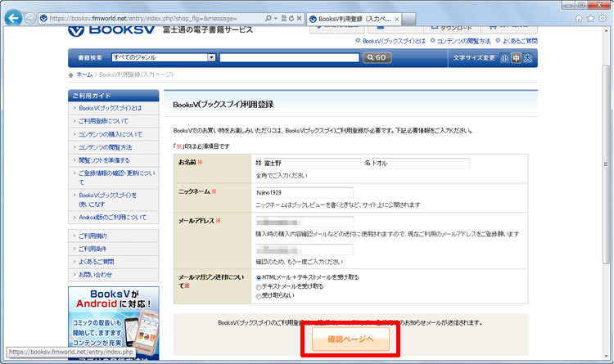Click the address bar refresh icon
Screen dimensions: 614x364
[291, 18]
